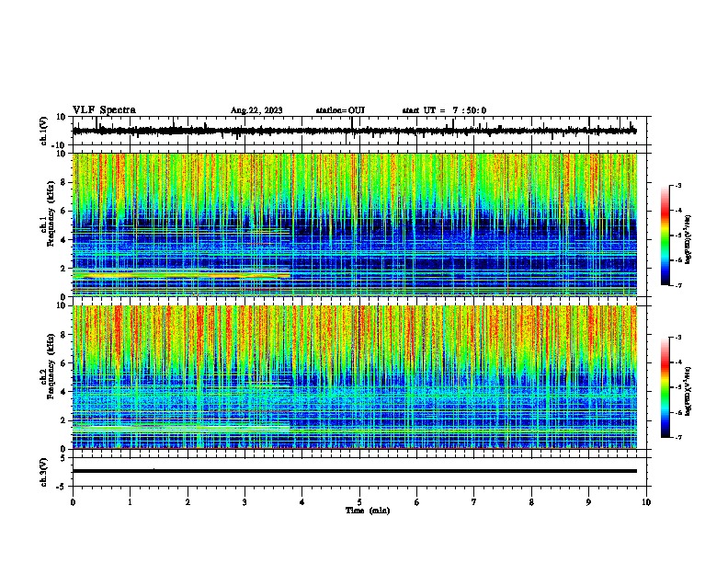Click the "Time (min)" axis title
The image size is (728, 563).
coord(368,511)
